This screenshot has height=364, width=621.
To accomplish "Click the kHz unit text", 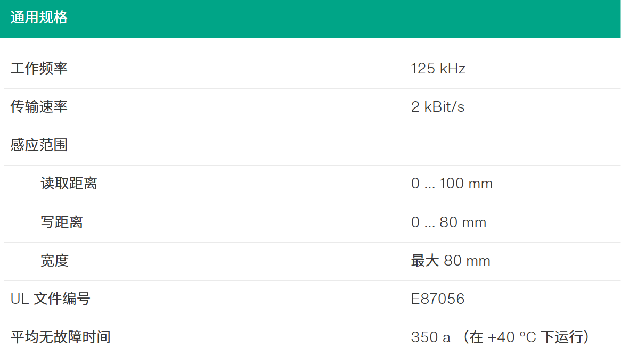I will pos(453,69).
